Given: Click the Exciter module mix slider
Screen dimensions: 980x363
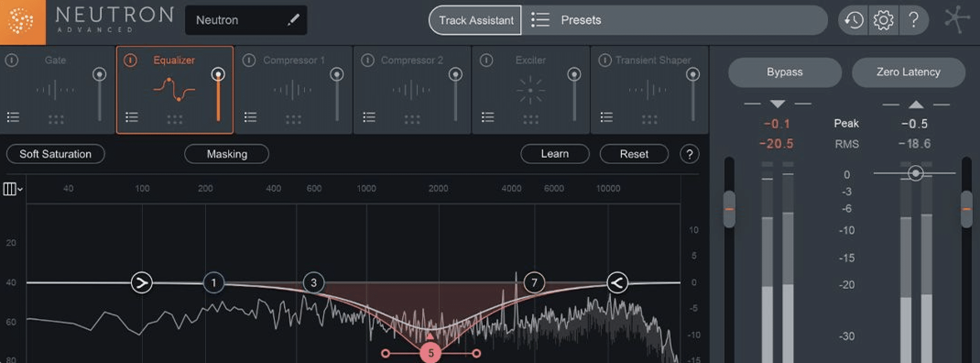Looking at the screenshot, I should (x=574, y=95).
